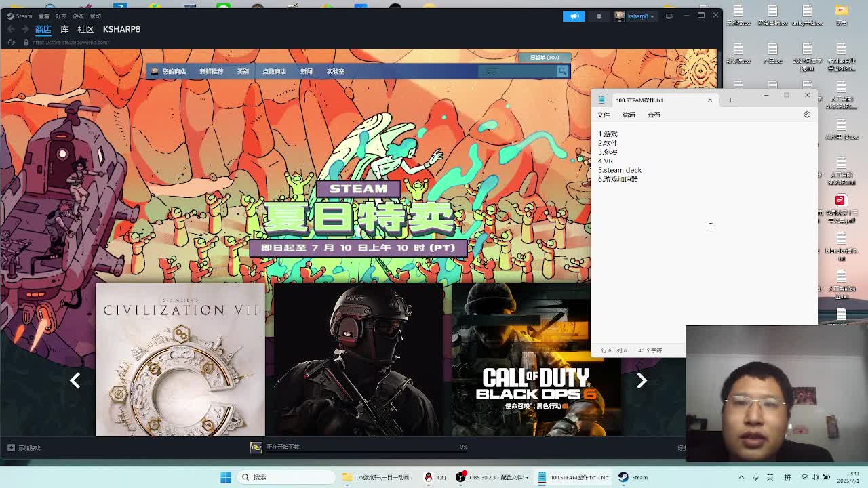Viewport: 868px width, 488px height.
Task: Open Notepad settings gear
Action: click(807, 115)
